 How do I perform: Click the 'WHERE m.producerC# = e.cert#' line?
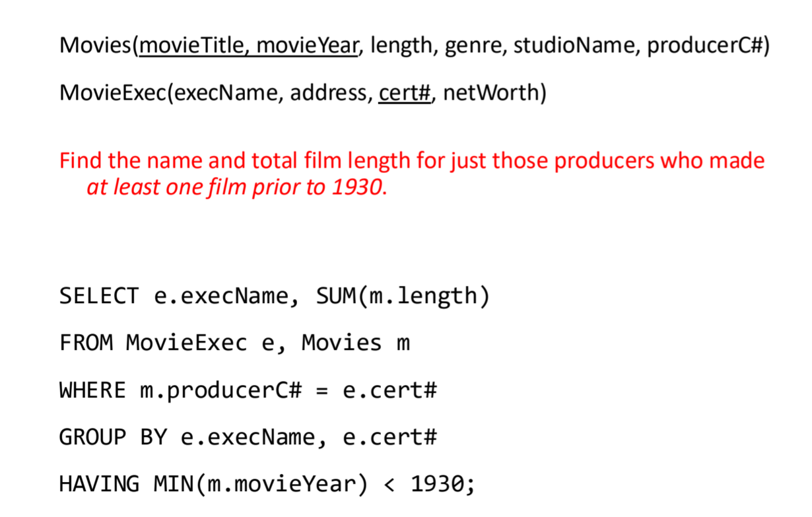click(248, 390)
